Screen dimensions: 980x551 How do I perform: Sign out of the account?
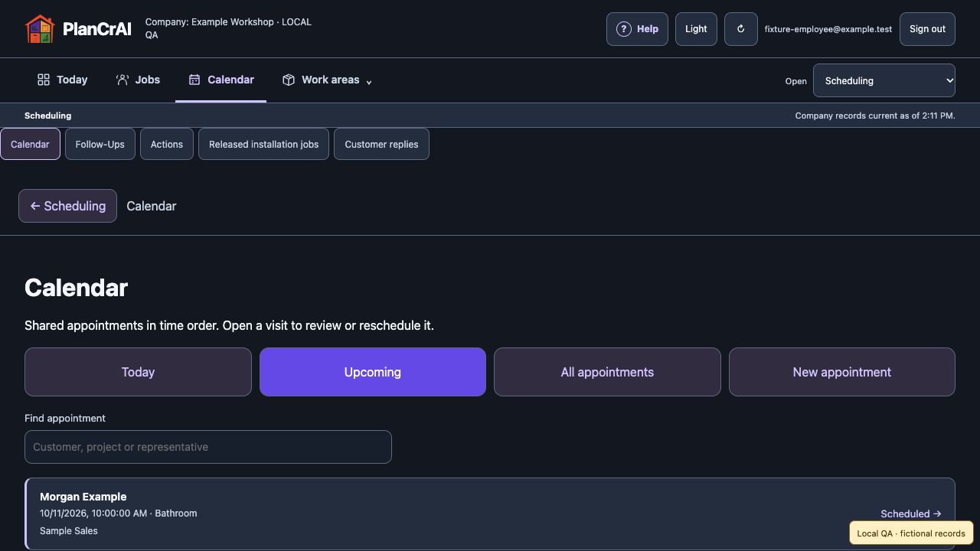point(927,29)
